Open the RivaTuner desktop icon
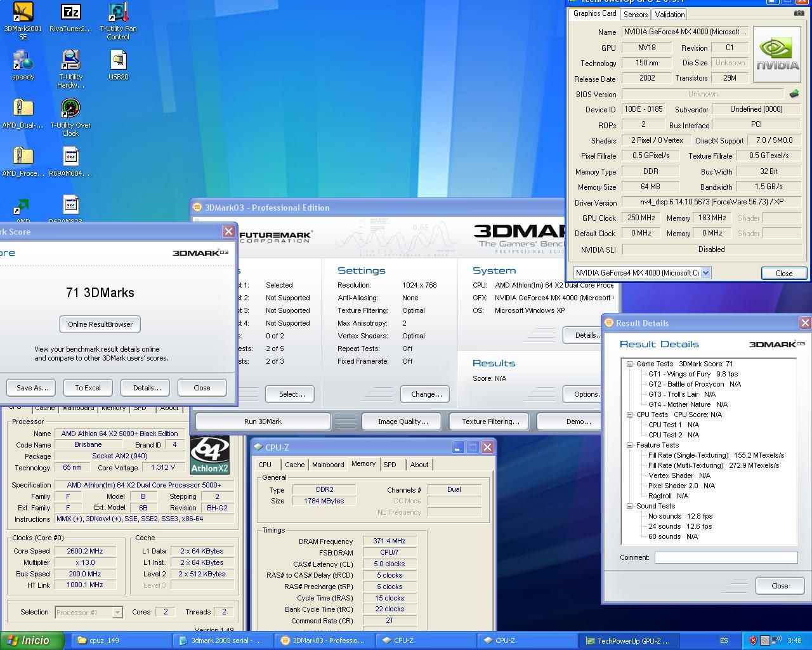The width and height of the screenshot is (812, 650). (70, 18)
